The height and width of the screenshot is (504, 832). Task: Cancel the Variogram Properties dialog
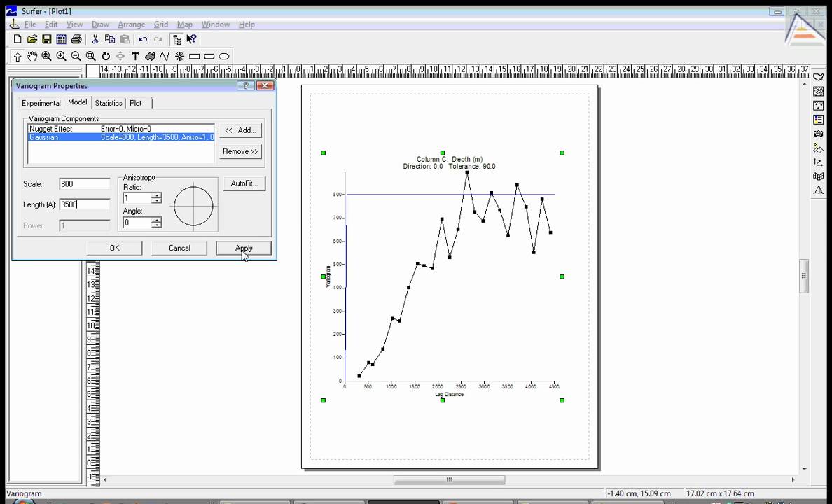click(179, 248)
